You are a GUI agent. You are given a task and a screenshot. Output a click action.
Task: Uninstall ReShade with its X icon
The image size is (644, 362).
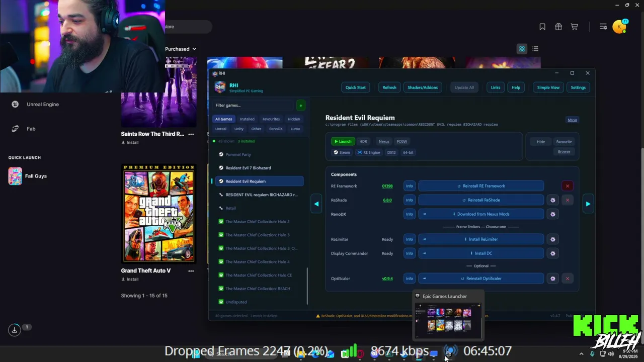[x=568, y=200]
